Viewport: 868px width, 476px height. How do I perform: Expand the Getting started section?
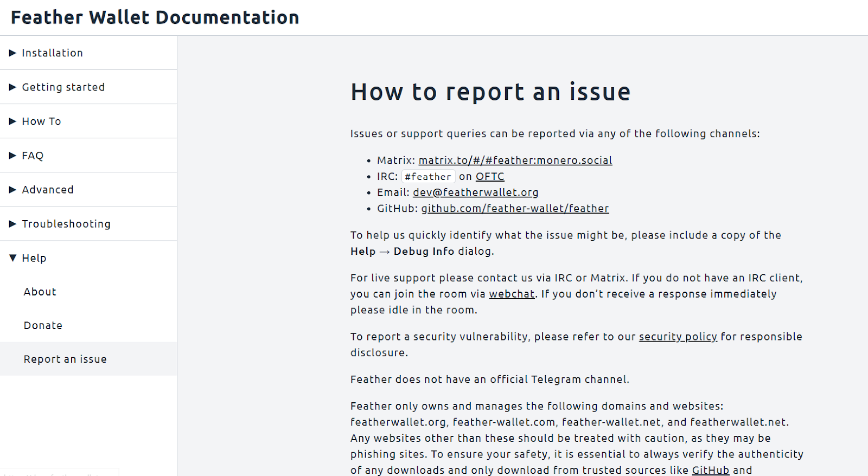[63, 87]
